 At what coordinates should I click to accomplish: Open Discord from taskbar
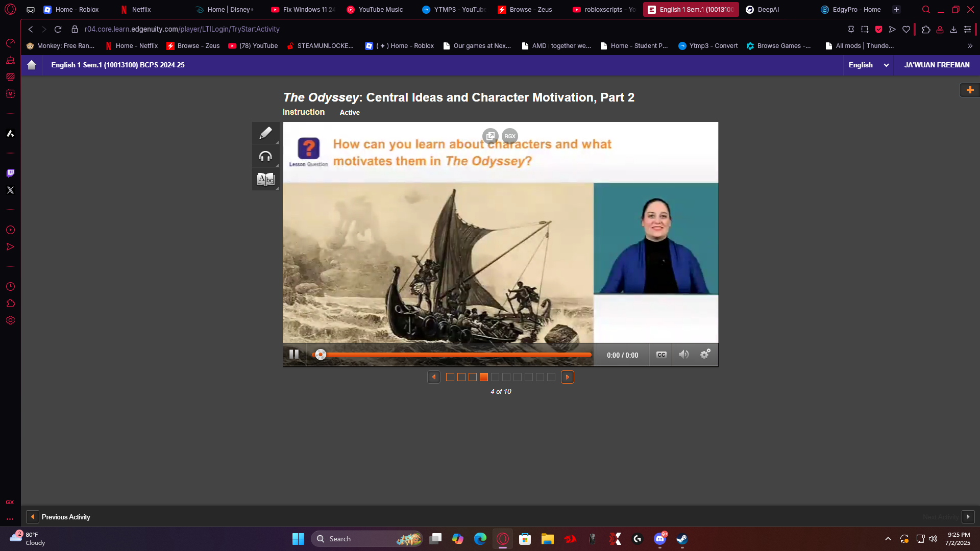click(660, 539)
